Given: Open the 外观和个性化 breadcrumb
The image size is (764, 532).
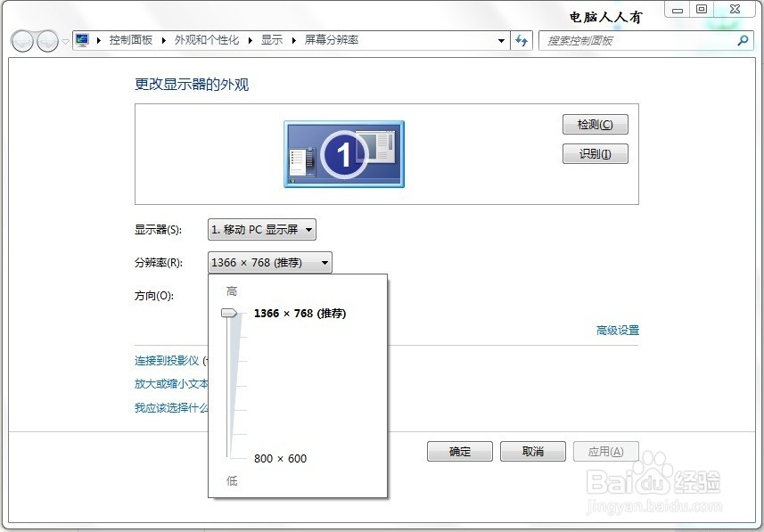Looking at the screenshot, I should 207,40.
